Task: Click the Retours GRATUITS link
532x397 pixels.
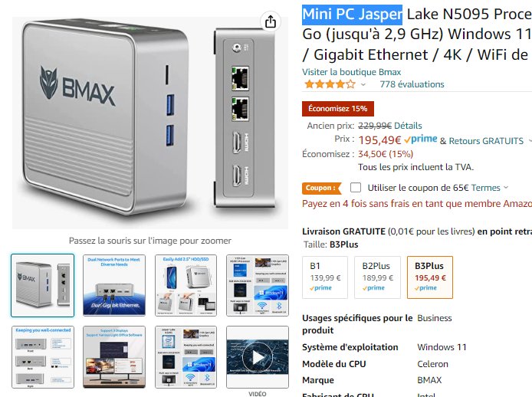Action: [486, 141]
